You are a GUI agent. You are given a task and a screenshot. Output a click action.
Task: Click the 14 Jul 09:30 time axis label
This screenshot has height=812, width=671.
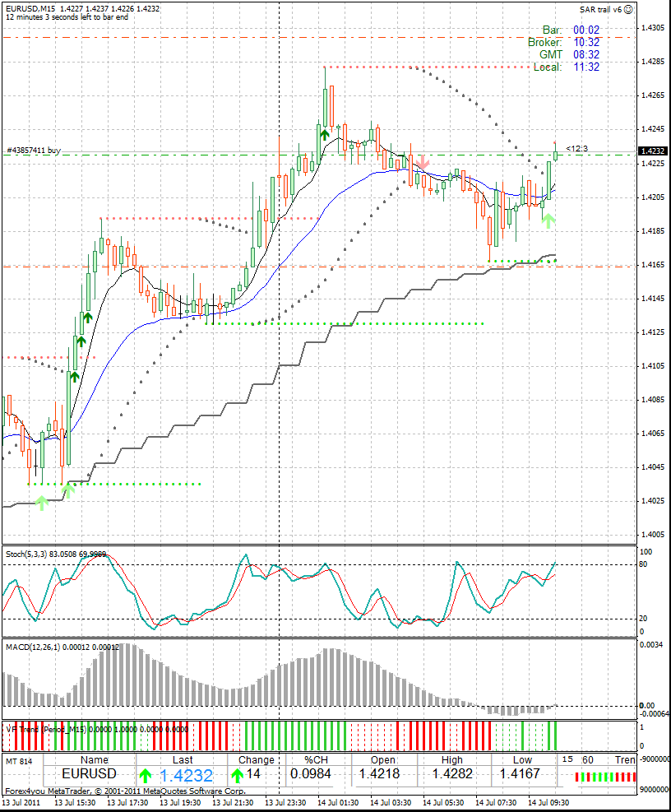548,803
